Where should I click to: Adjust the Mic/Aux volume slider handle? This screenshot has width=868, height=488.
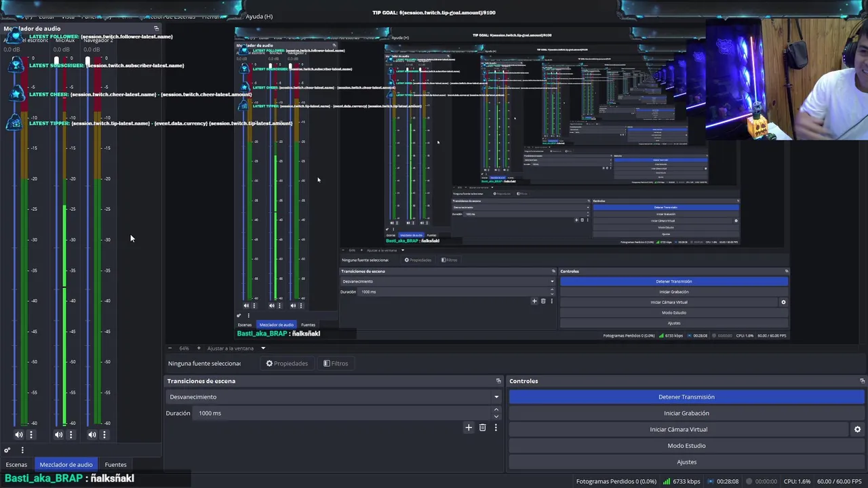click(x=56, y=62)
